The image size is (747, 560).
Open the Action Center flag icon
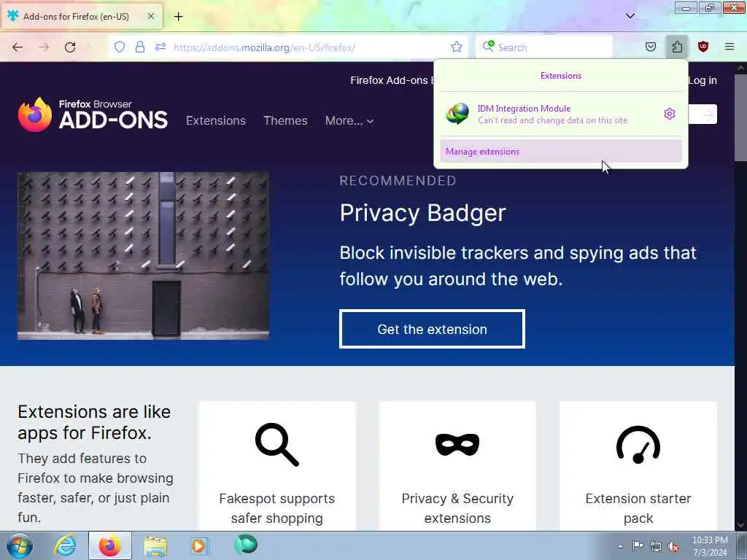[x=638, y=545]
